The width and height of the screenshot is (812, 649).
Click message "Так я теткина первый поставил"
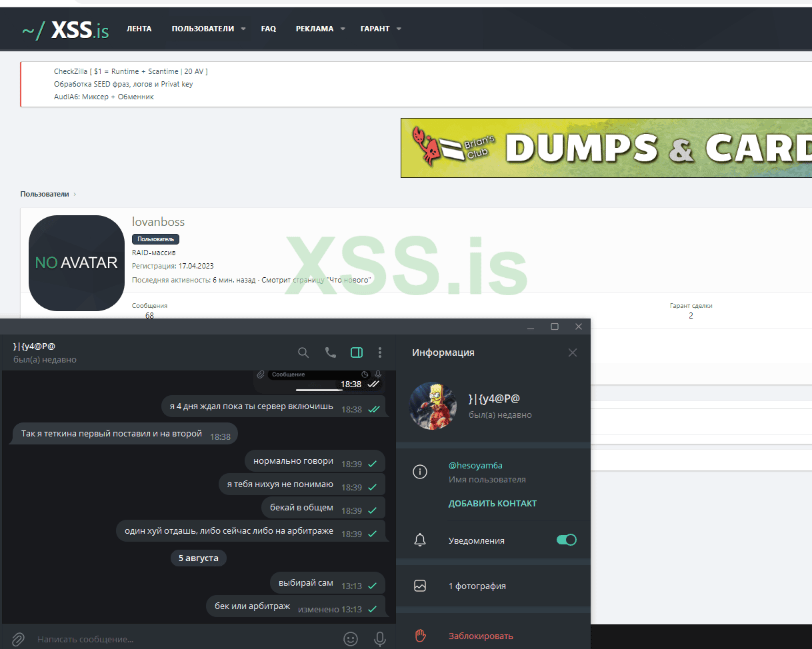click(x=125, y=434)
